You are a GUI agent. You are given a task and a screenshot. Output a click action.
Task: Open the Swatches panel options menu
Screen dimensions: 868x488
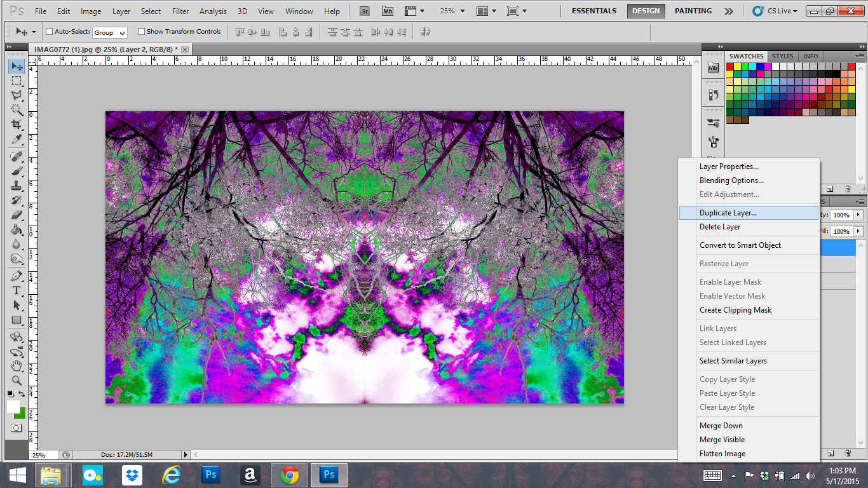click(860, 56)
